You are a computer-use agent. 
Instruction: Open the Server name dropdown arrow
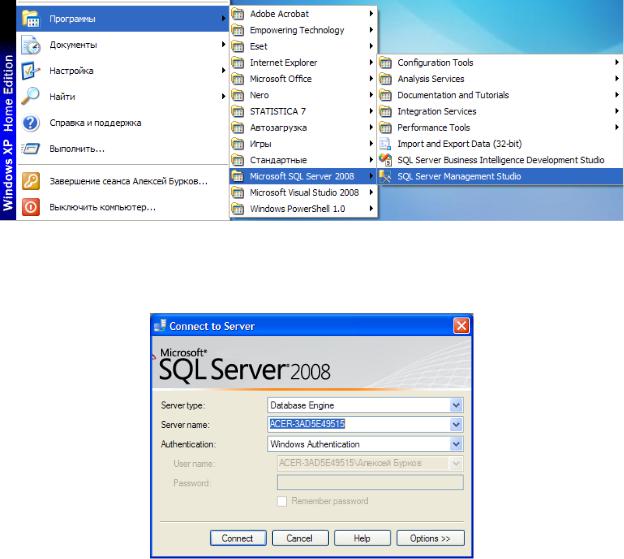point(456,425)
